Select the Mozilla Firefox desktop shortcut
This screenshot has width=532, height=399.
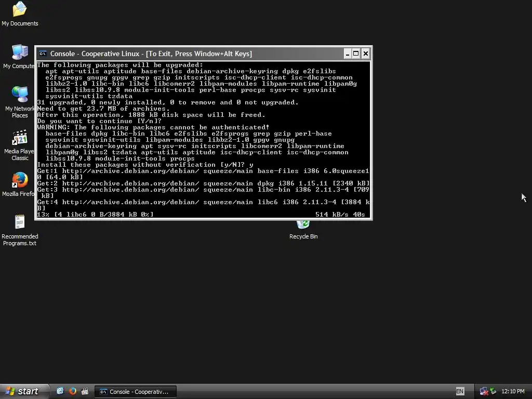tap(19, 184)
